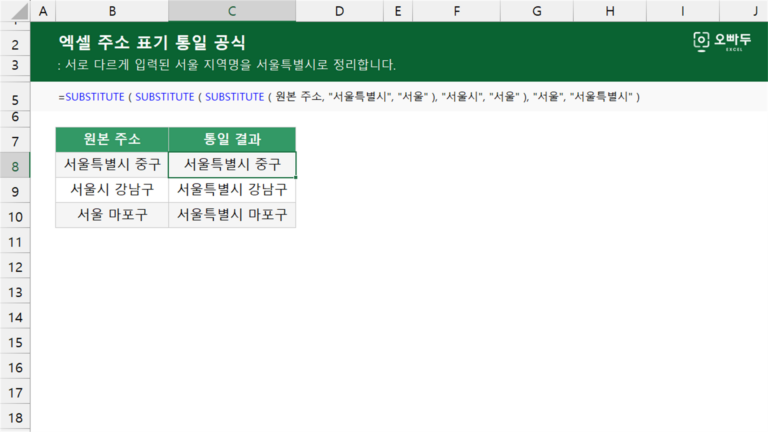Click the fill handle of cell C8
The height and width of the screenshot is (432, 768).
[x=295, y=177]
